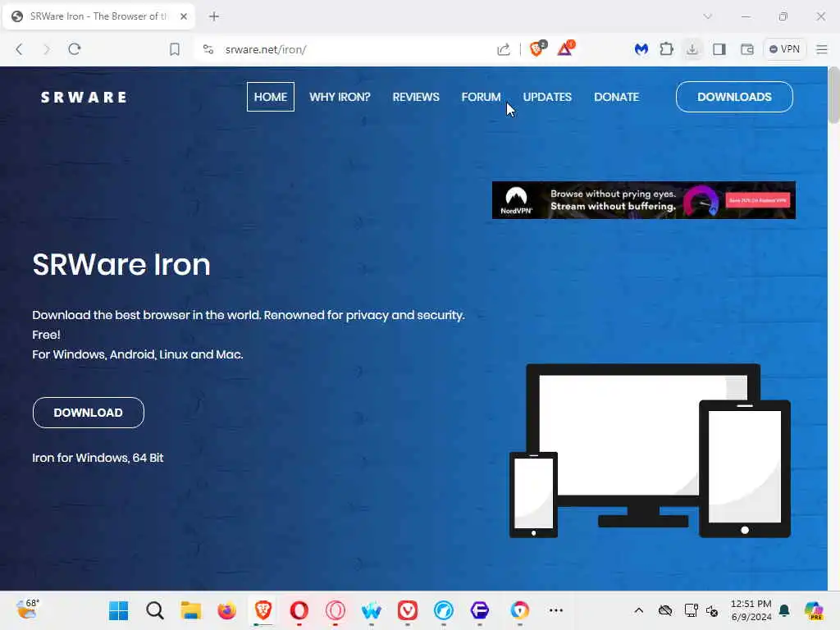This screenshot has height=630, width=840.
Task: Click the browser back arrow
Action: (20, 49)
